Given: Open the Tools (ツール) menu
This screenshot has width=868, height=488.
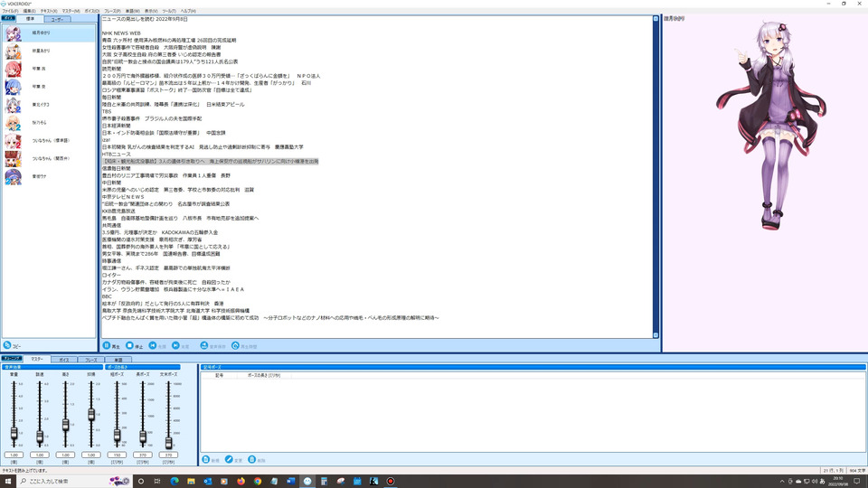Looking at the screenshot, I should [x=169, y=11].
